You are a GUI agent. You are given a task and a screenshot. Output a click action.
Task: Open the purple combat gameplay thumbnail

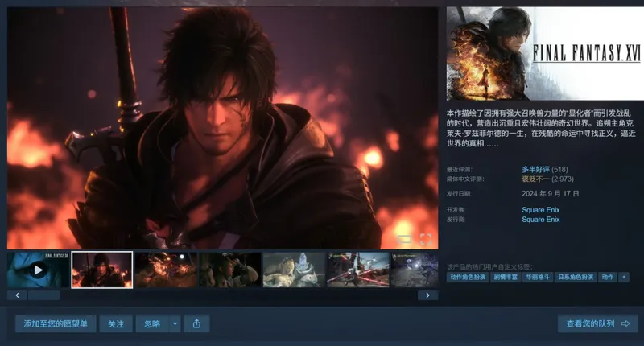point(415,270)
